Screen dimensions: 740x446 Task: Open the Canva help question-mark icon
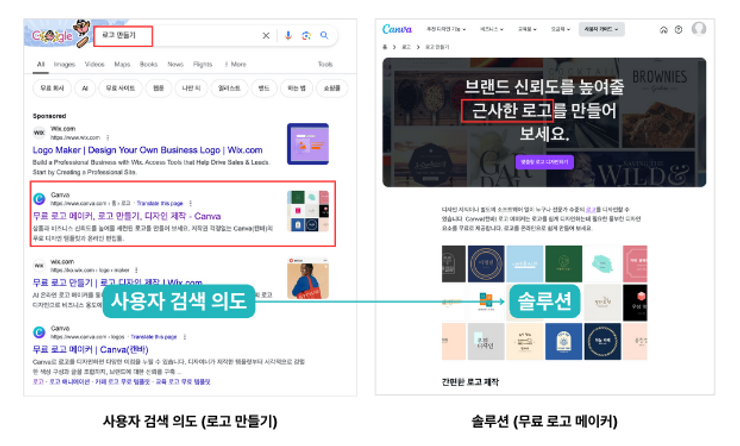click(x=679, y=30)
